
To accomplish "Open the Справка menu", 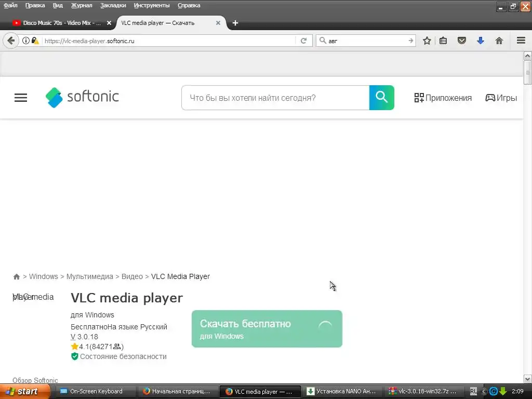I will click(x=189, y=5).
